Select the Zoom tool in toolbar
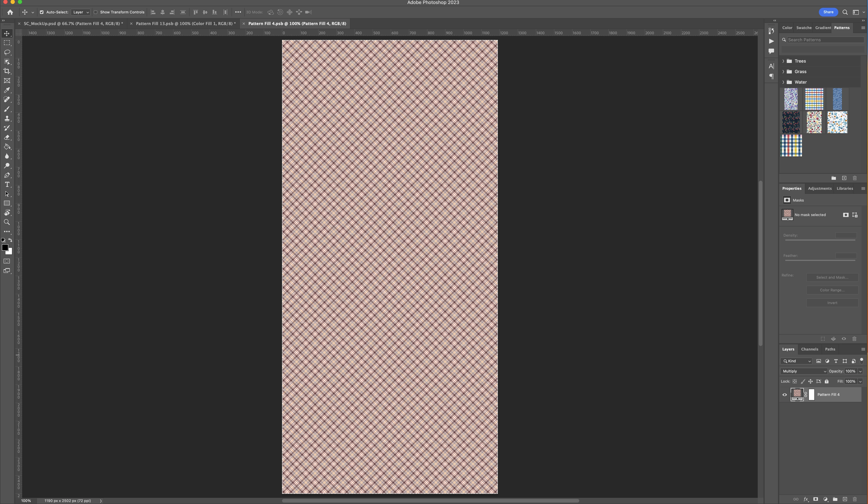Screen dimensions: 868x504 click(x=7, y=222)
